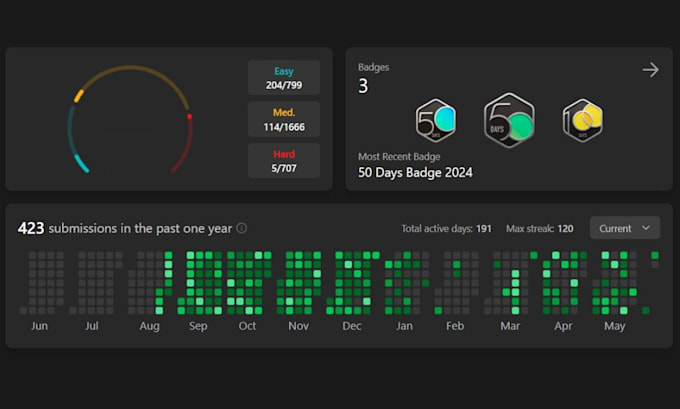The width and height of the screenshot is (680, 409).
Task: Click the Aug month label
Action: (x=150, y=326)
